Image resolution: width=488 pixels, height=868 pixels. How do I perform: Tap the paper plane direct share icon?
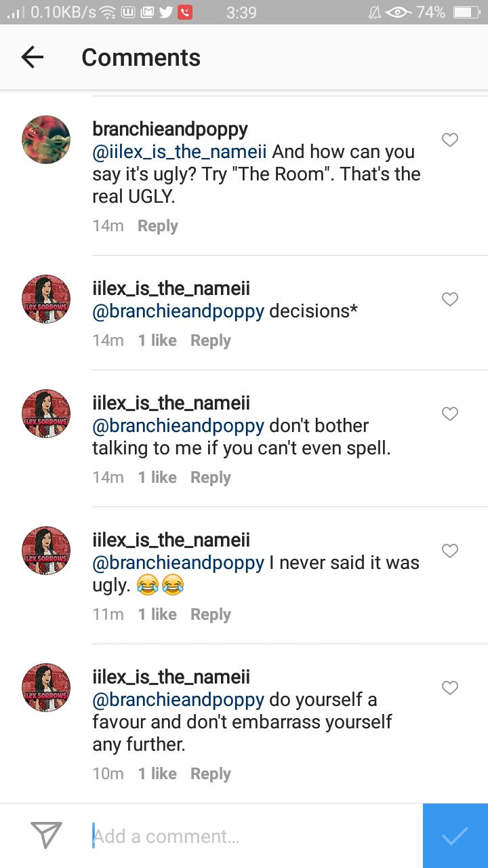[47, 835]
